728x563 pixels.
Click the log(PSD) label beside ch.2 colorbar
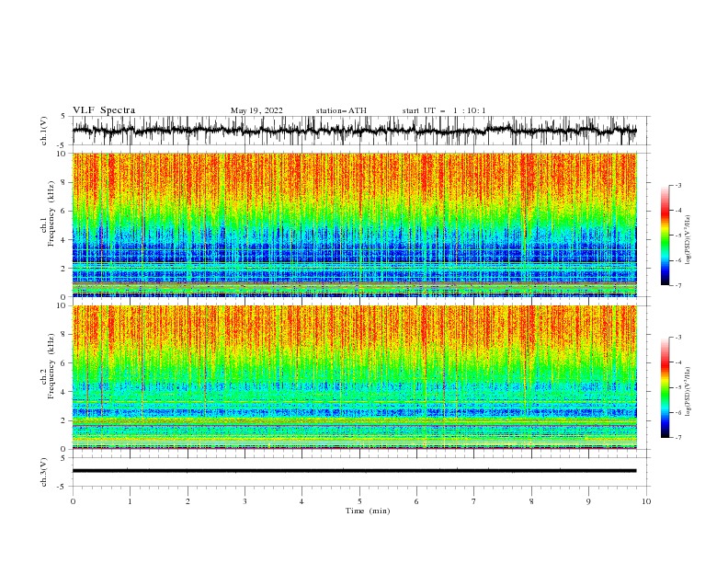click(x=688, y=391)
